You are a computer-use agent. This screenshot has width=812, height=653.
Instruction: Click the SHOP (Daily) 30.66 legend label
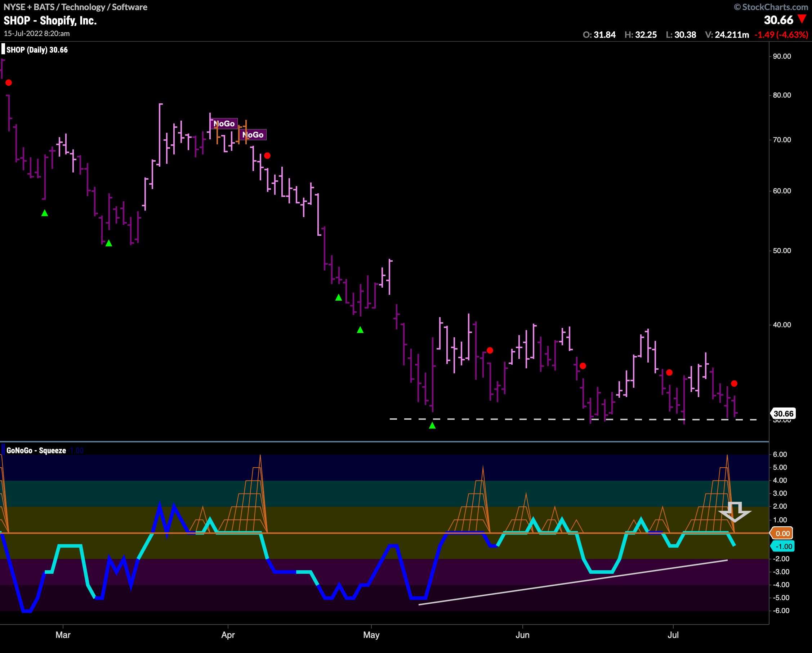(37, 50)
